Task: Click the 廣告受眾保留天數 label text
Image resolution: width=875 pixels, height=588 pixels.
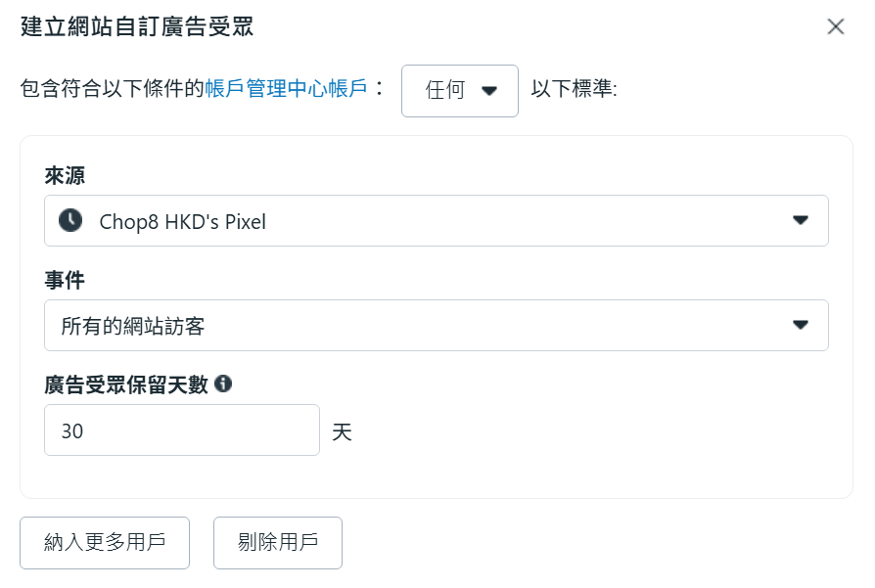Action: coord(126,384)
